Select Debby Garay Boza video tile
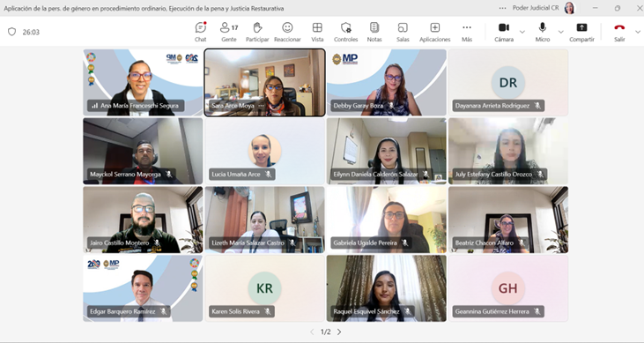The image size is (644, 343). 387,82
